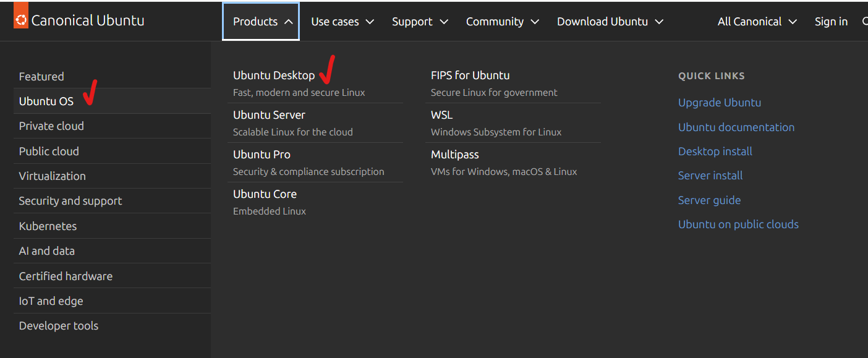Click the Sign in link
The image size is (868, 358).
(x=831, y=22)
